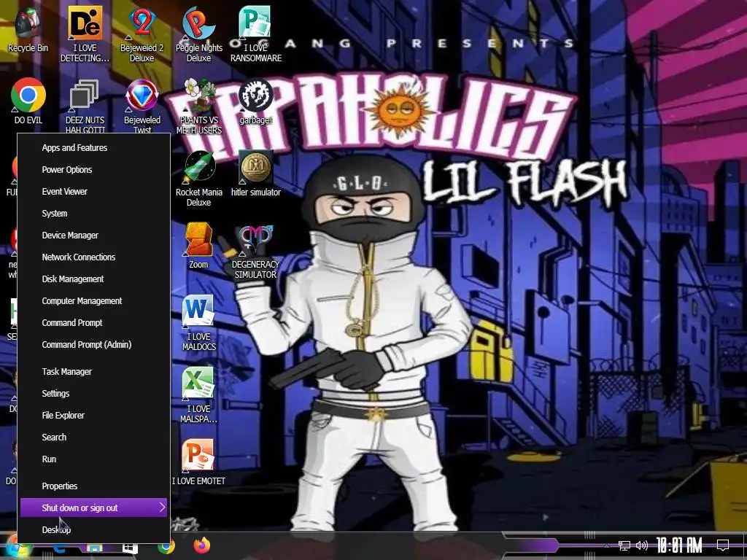Open the notification center icon
The height and width of the screenshot is (560, 747).
[723, 545]
